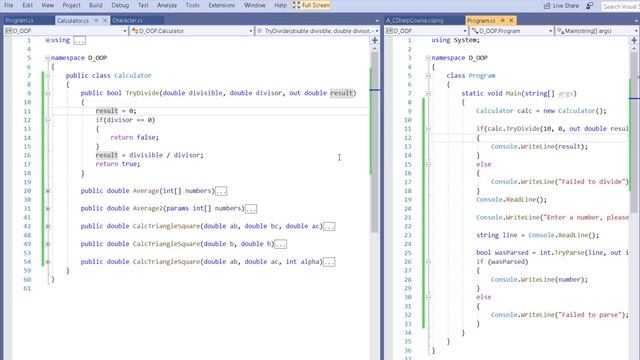The image size is (640, 360).
Task: Expand the Average(int[] numbers) method
Action: point(47,191)
